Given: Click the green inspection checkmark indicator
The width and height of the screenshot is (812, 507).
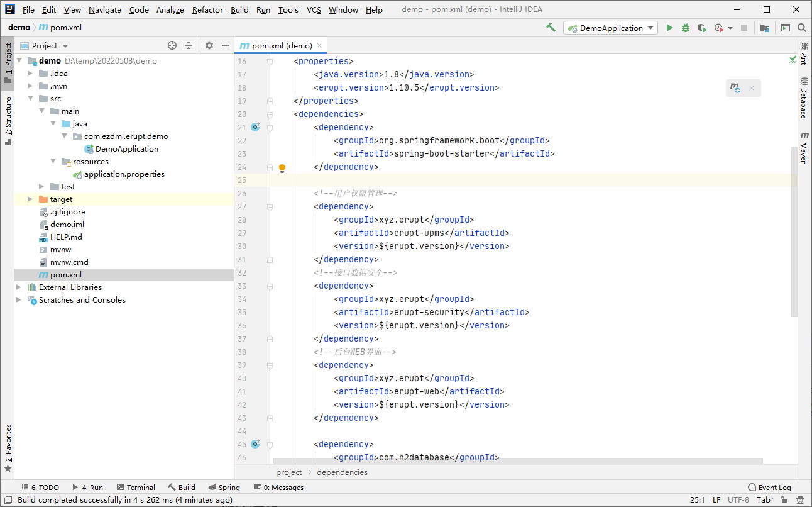Looking at the screenshot, I should (793, 60).
